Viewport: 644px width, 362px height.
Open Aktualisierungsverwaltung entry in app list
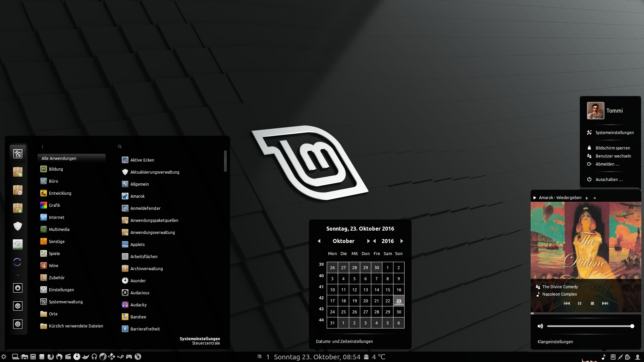(x=155, y=172)
